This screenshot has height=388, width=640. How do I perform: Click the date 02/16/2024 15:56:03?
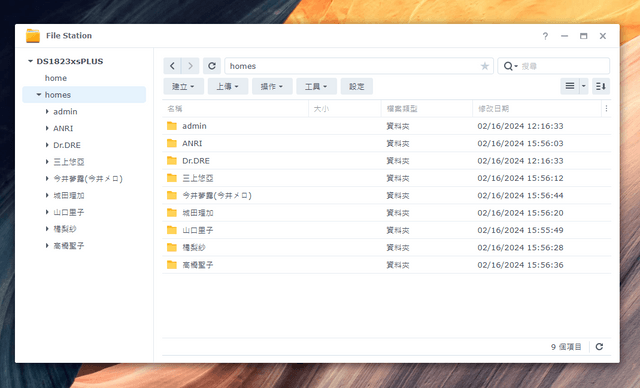click(x=520, y=144)
